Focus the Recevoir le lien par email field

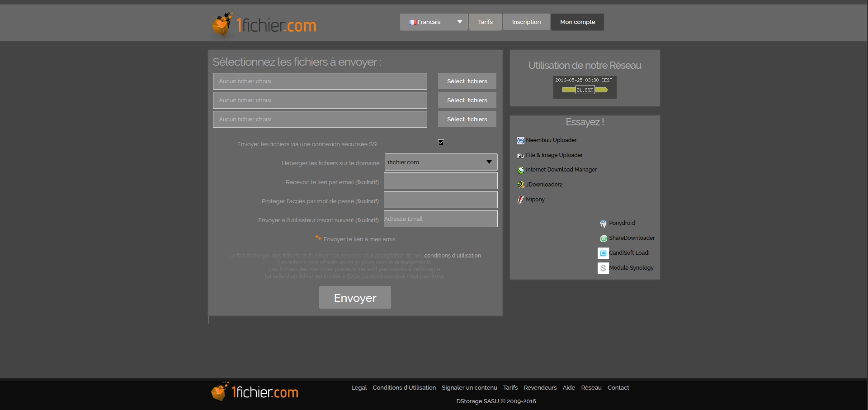pyautogui.click(x=441, y=181)
